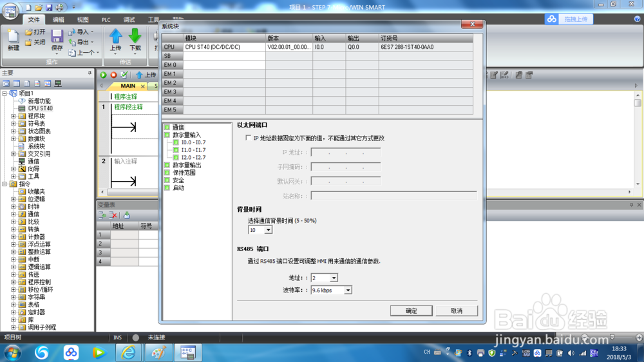Click the Baidu cloud icon near upload button
This screenshot has width=644, height=362.
pos(552,19)
